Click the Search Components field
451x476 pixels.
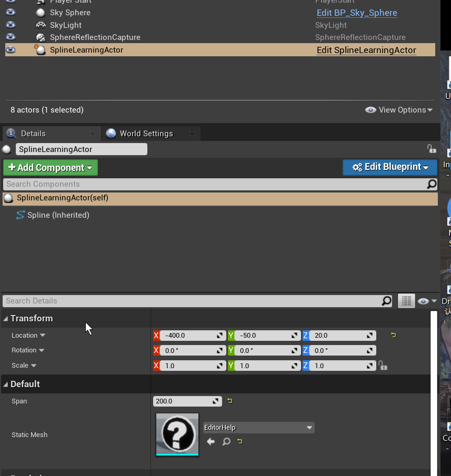click(x=214, y=184)
